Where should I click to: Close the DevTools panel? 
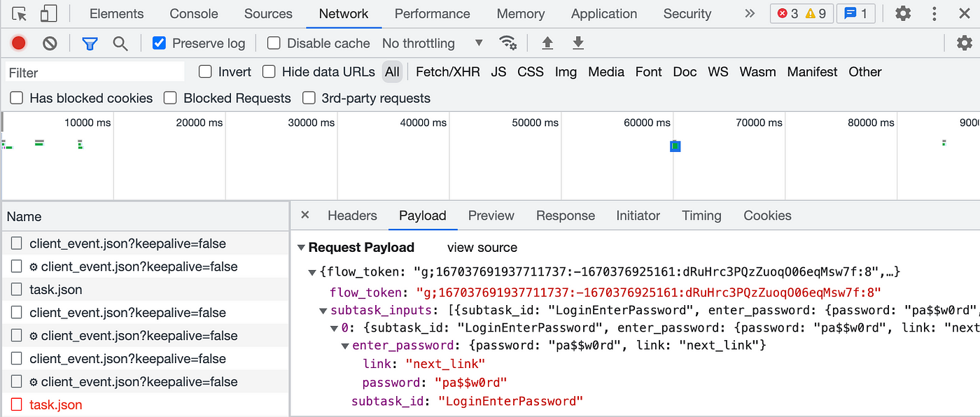pyautogui.click(x=965, y=13)
